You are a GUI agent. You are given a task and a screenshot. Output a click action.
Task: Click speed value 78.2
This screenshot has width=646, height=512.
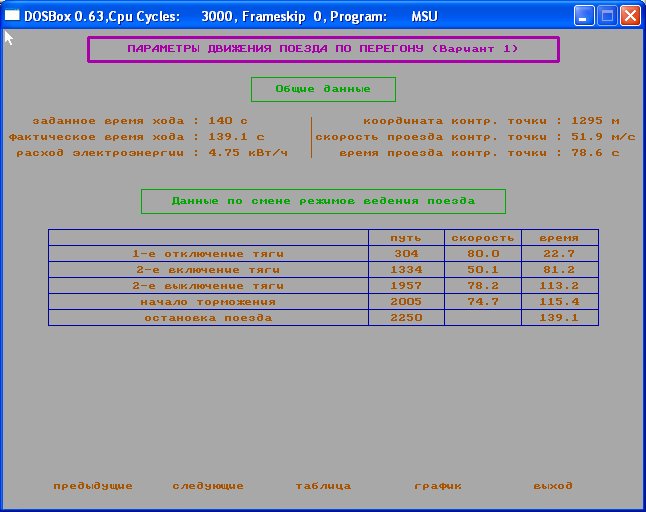(x=483, y=286)
